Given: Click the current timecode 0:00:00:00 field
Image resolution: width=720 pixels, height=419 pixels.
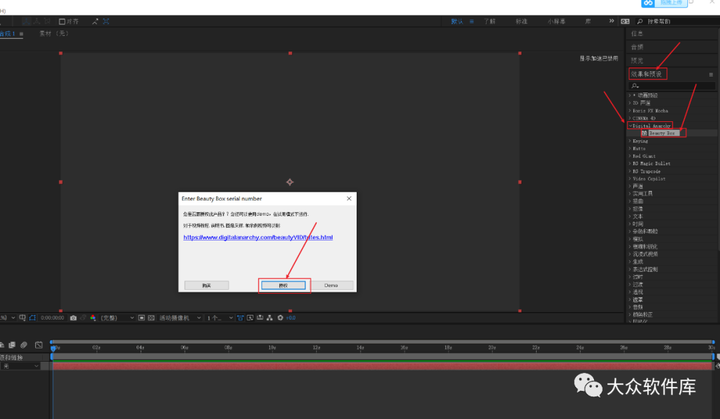Looking at the screenshot, I should tap(52, 318).
